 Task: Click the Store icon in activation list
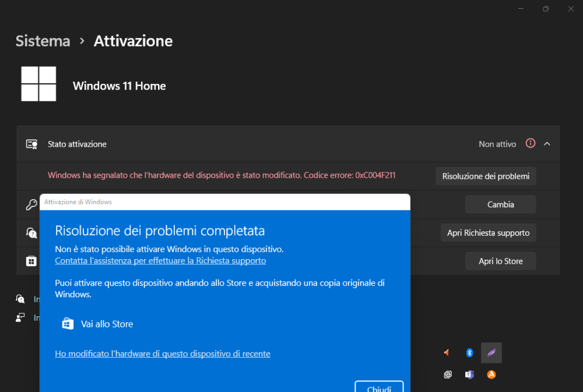(x=31, y=261)
